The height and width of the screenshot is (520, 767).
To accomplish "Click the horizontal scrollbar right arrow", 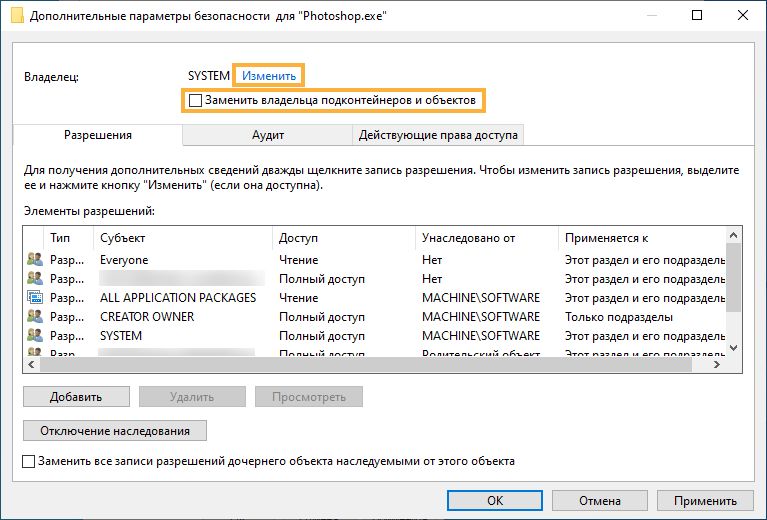I will pyautogui.click(x=717, y=364).
